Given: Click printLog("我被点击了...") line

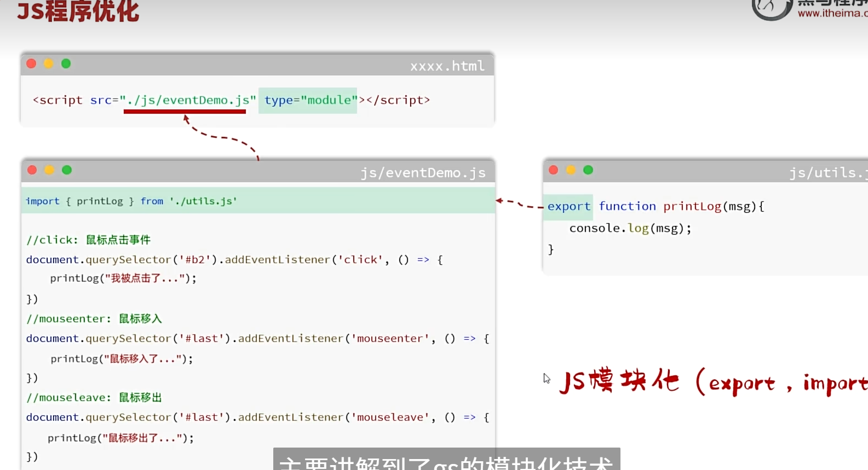Looking at the screenshot, I should coord(123,278).
